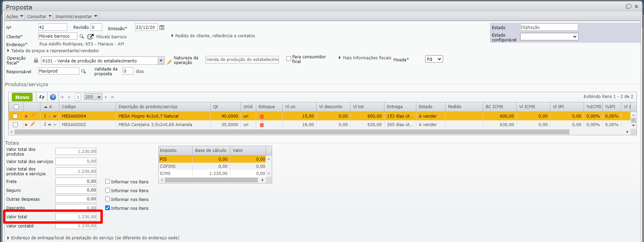Refresh the products grid
The height and width of the screenshot is (242, 644).
pos(42,97)
